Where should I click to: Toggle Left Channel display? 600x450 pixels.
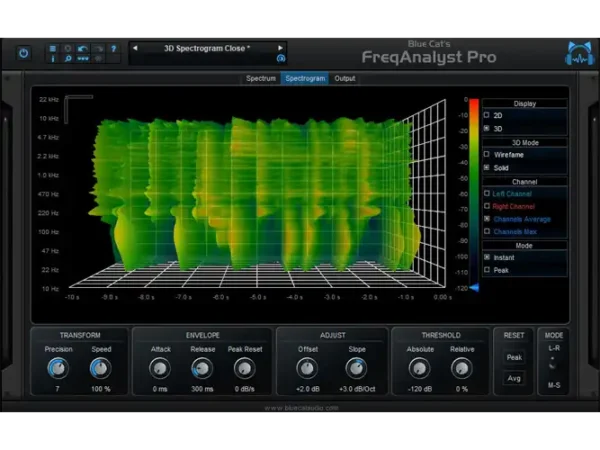[487, 194]
